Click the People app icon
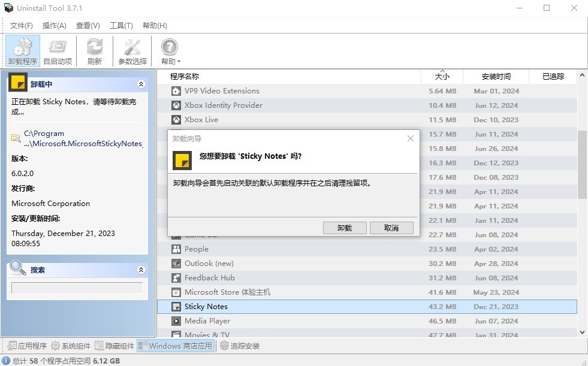This screenshot has height=366, width=588. click(176, 249)
